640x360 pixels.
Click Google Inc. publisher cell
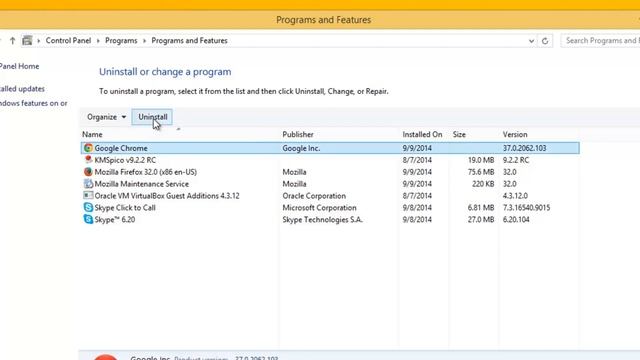click(301, 148)
